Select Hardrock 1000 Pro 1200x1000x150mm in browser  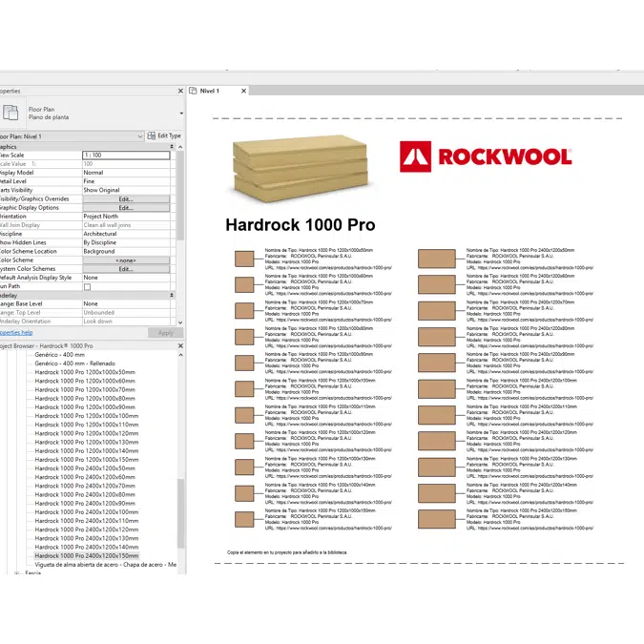click(87, 460)
